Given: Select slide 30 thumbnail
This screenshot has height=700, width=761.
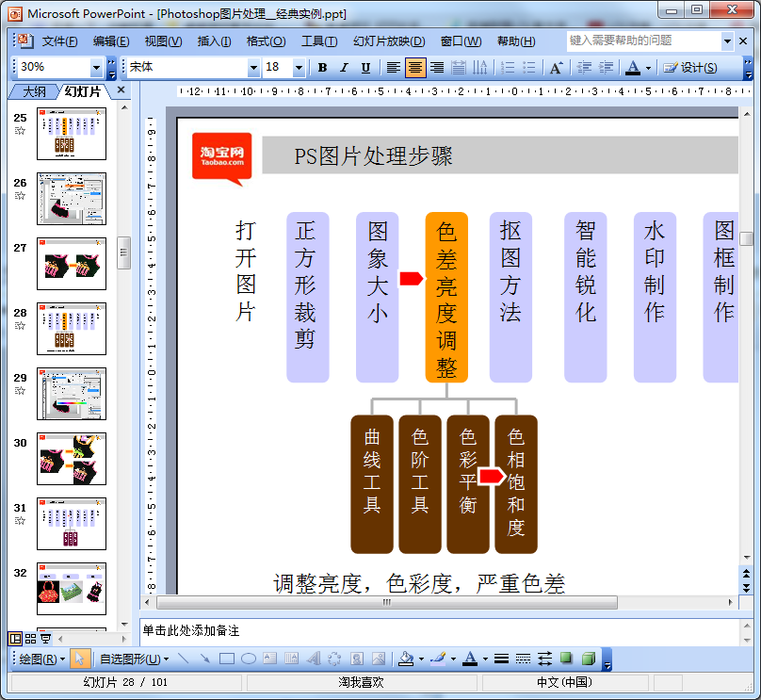Looking at the screenshot, I should [72, 459].
